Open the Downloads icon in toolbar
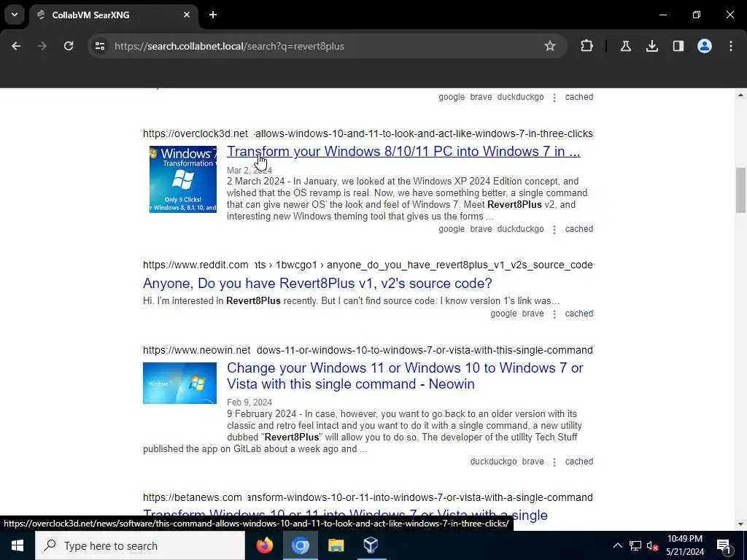Image resolution: width=747 pixels, height=560 pixels. tap(651, 46)
